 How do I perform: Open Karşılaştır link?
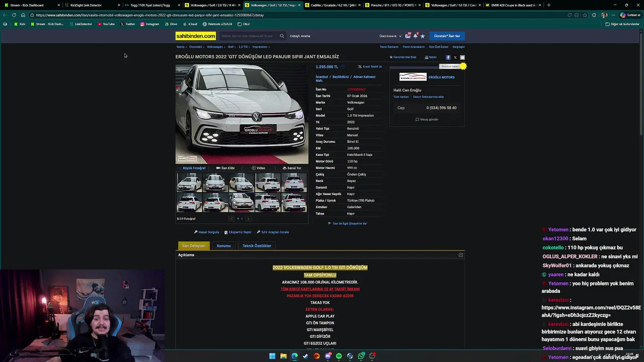pyautogui.click(x=458, y=47)
